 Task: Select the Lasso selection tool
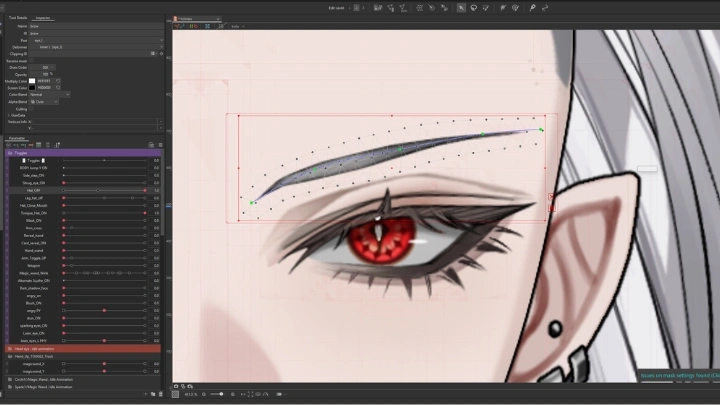(x=473, y=8)
